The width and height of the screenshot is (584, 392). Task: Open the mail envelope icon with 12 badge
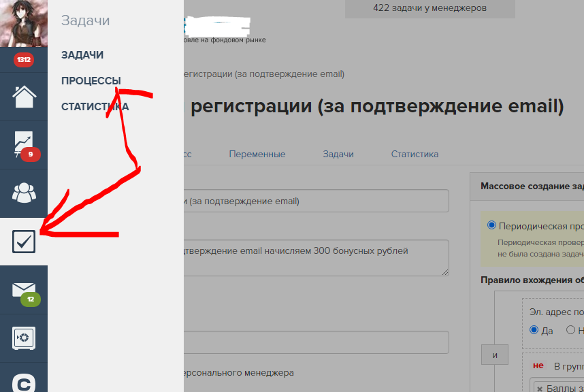point(23,290)
